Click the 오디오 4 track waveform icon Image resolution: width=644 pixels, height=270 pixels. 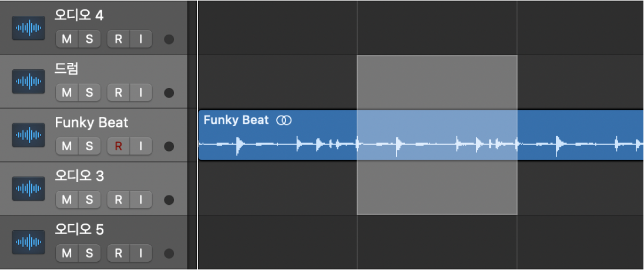[29, 28]
